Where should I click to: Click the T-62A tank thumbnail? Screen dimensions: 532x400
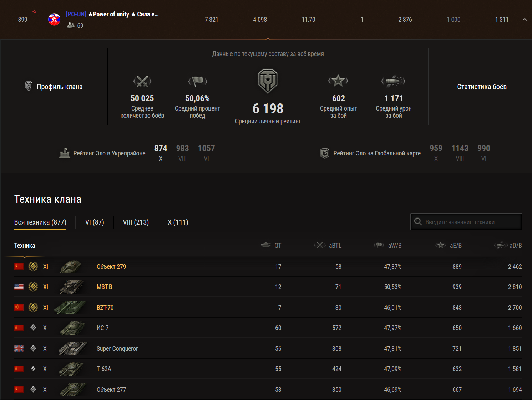click(72, 369)
